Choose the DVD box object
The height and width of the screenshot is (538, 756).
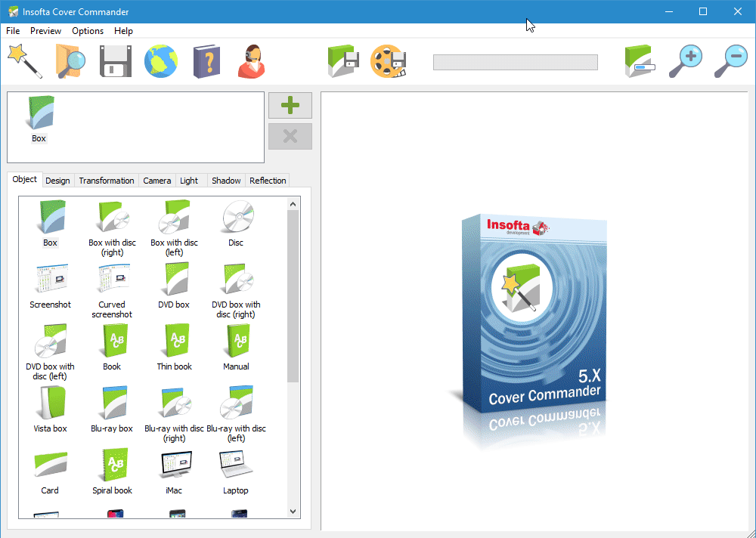[174, 286]
